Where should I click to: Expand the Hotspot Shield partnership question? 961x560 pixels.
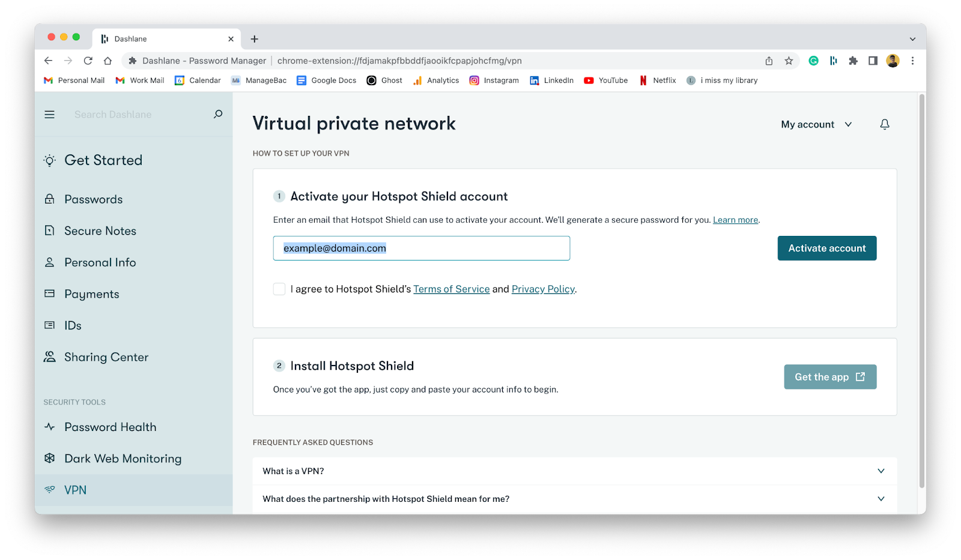pos(575,499)
